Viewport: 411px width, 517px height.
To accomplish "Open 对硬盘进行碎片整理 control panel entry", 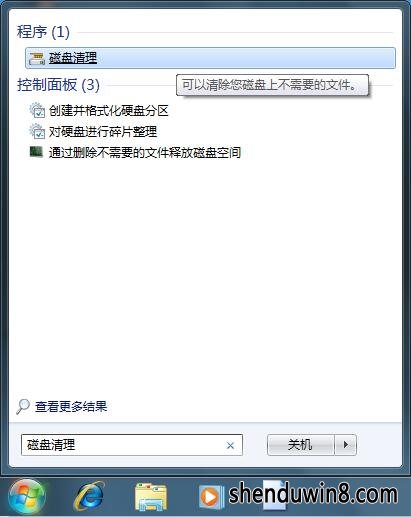I will (x=103, y=132).
